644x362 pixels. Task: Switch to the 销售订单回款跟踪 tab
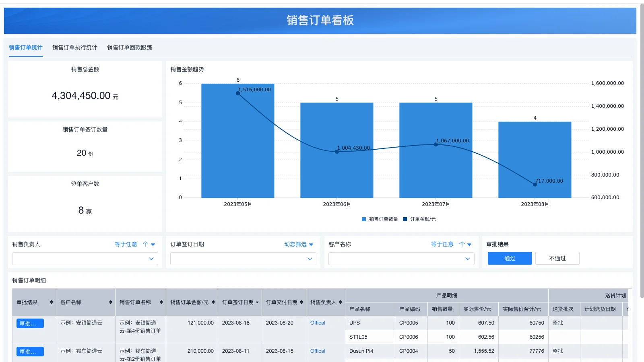point(130,47)
